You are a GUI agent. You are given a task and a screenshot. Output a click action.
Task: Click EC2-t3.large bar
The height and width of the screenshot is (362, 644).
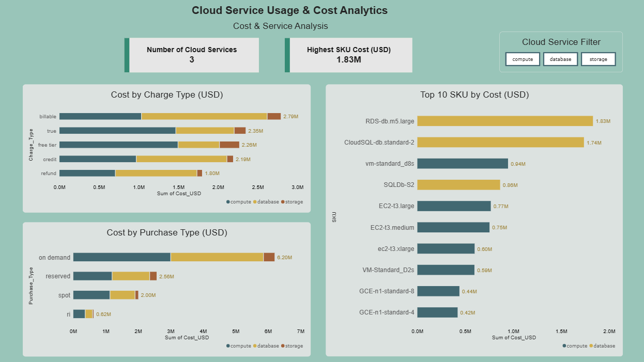point(454,206)
